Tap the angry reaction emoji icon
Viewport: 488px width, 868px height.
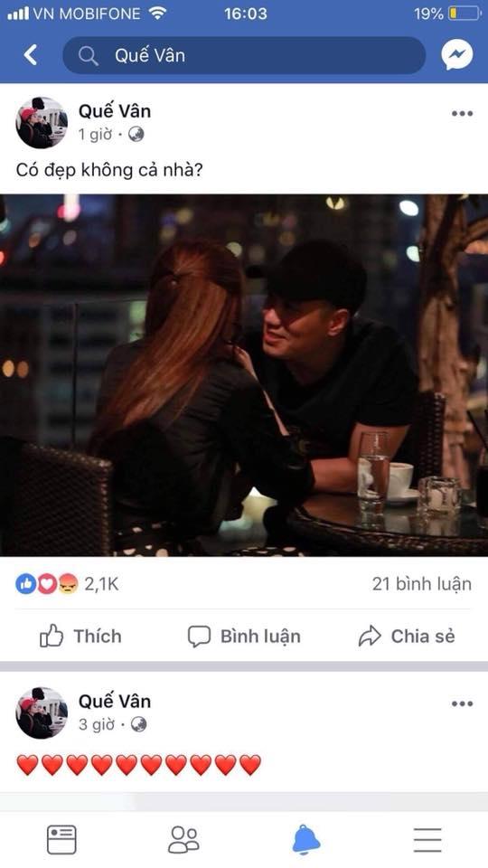click(x=68, y=584)
